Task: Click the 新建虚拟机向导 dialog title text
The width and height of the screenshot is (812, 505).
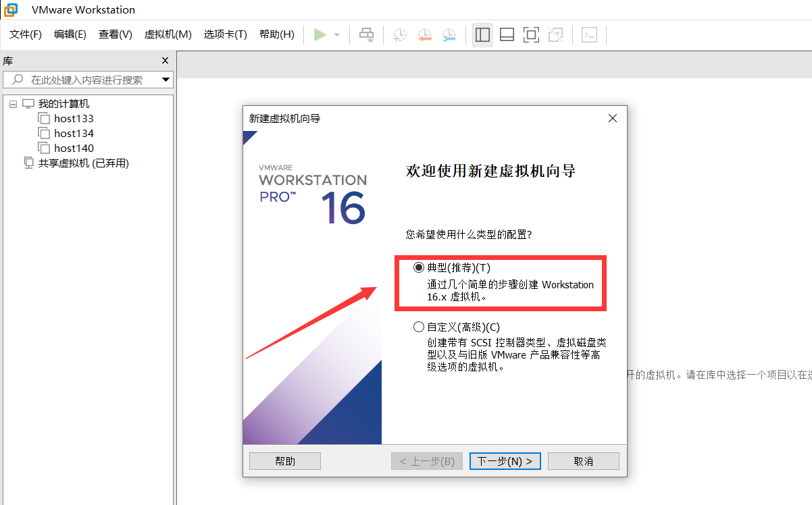Action: [284, 119]
